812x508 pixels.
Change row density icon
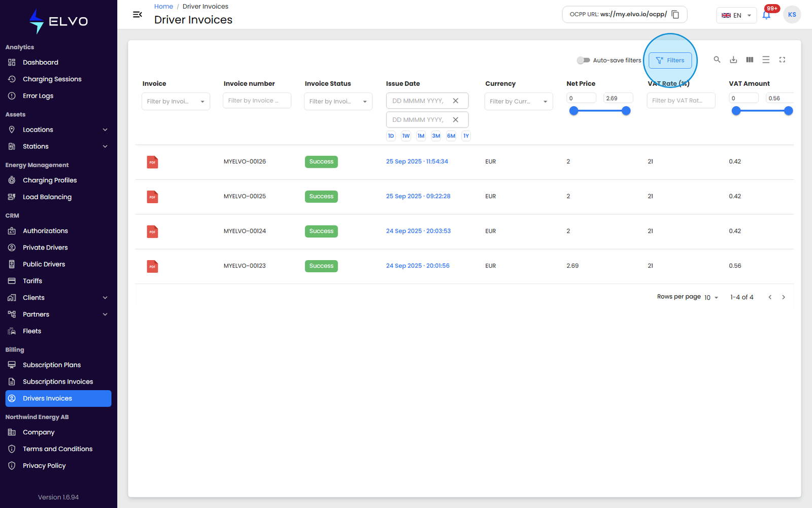(766, 60)
